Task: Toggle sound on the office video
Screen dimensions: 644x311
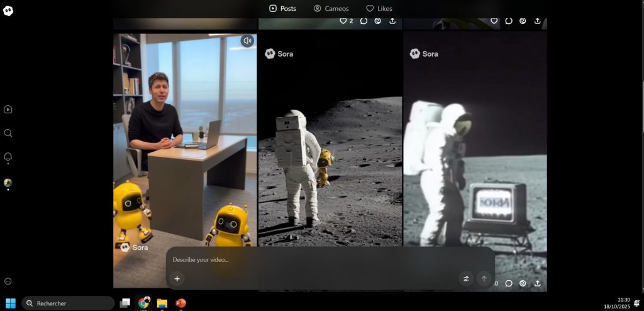Action: point(247,41)
